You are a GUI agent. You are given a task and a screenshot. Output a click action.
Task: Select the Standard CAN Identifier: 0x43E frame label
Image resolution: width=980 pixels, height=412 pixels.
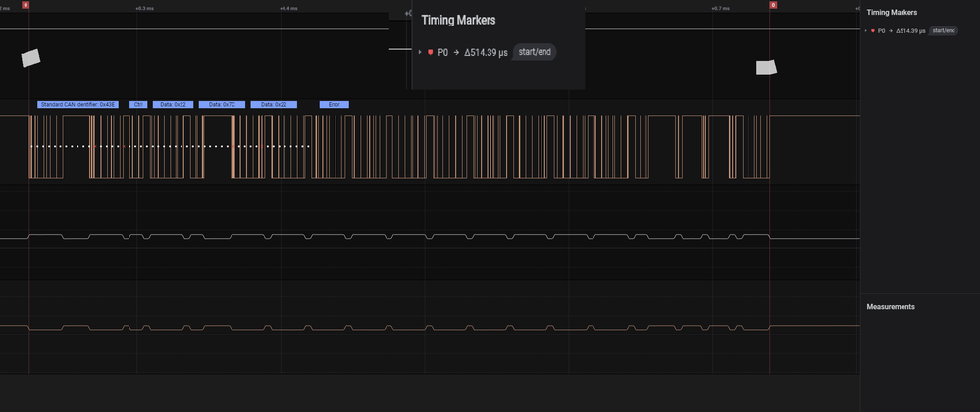point(77,104)
